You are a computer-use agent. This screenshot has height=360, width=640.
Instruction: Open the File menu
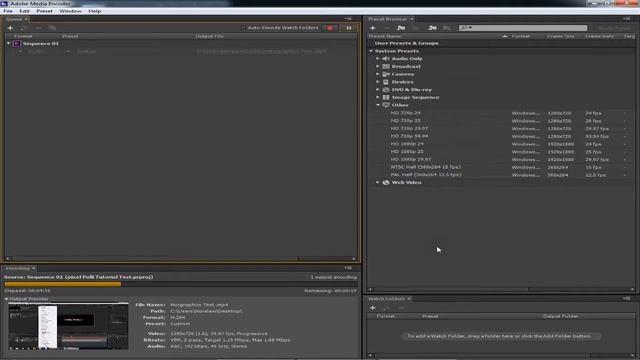[x=8, y=11]
